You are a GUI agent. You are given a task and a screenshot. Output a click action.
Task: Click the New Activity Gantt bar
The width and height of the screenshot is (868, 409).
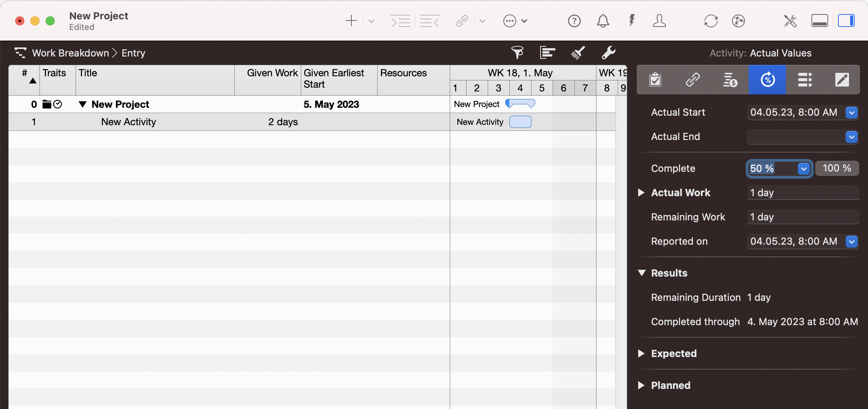pos(520,122)
